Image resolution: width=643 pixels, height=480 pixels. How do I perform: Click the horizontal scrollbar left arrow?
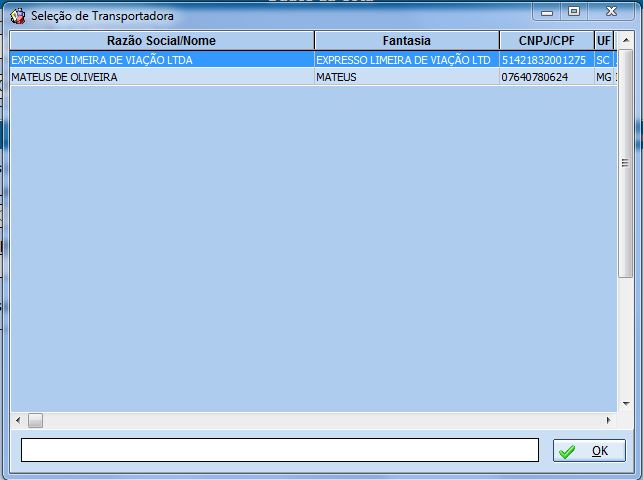click(x=18, y=420)
